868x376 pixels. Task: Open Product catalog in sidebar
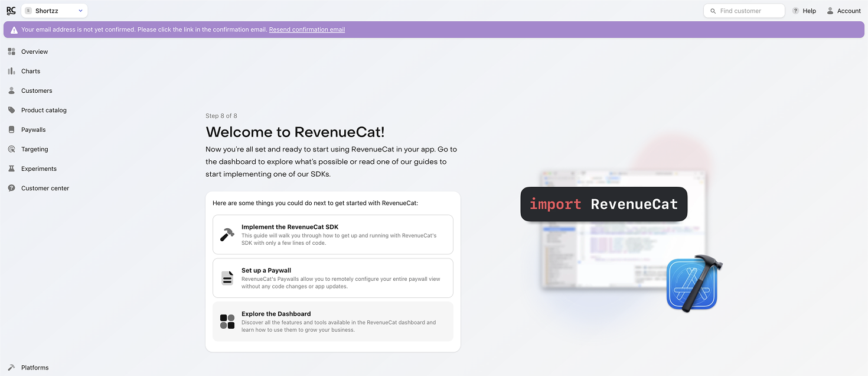tap(44, 110)
